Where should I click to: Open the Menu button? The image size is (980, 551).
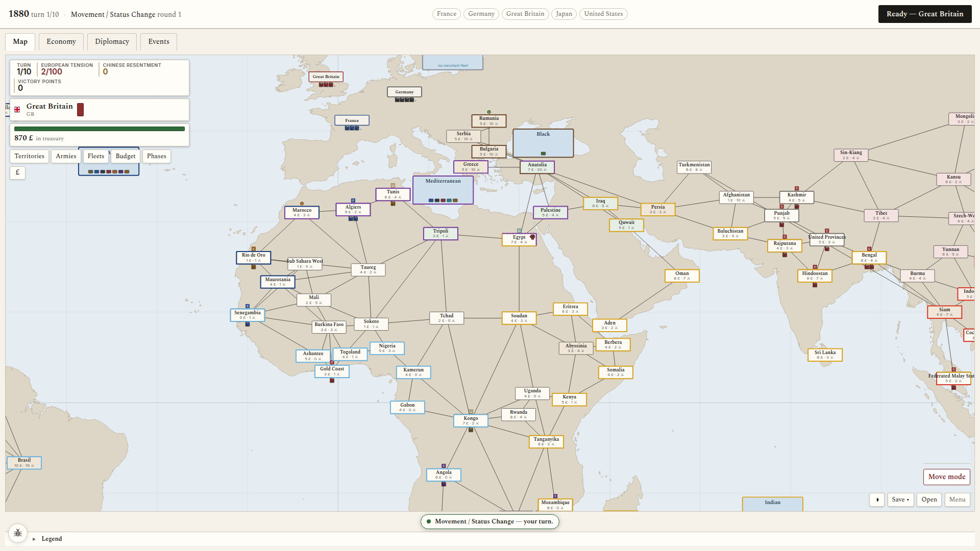pos(958,500)
